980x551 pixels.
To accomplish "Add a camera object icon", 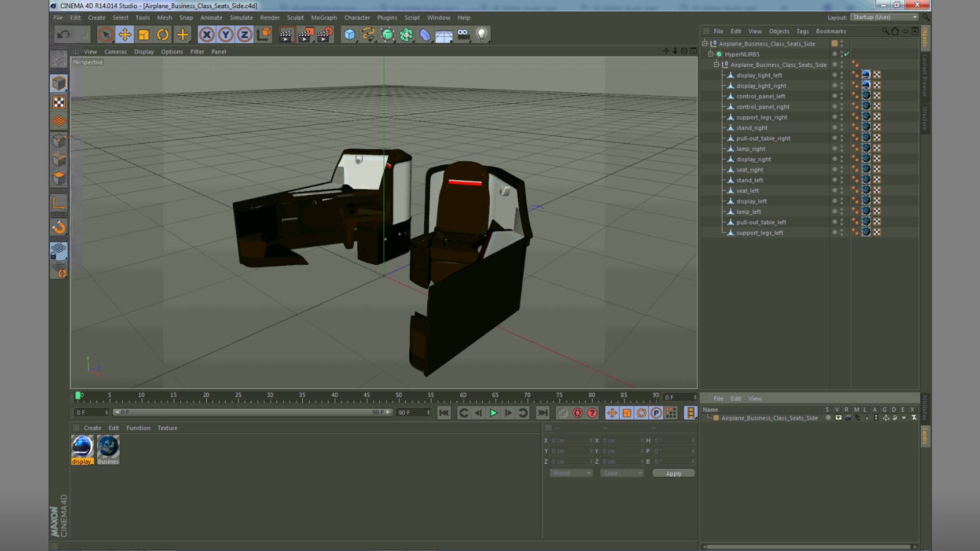I will (x=463, y=35).
